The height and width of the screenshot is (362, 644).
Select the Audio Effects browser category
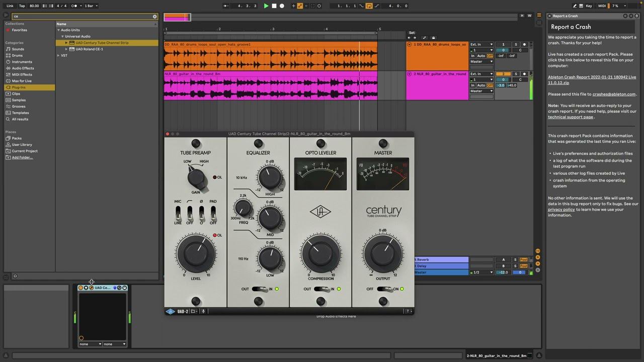coord(23,68)
